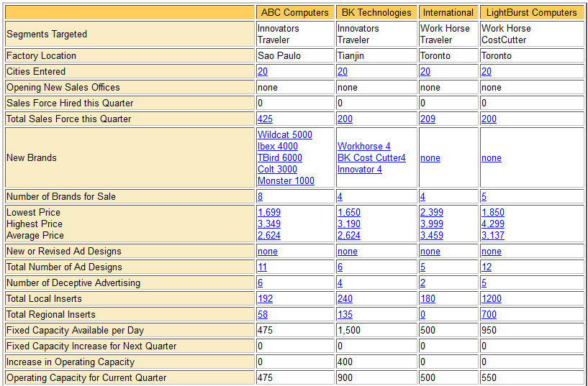Image resolution: width=588 pixels, height=386 pixels.
Task: Click International total regional inserts 0
Action: click(x=423, y=315)
